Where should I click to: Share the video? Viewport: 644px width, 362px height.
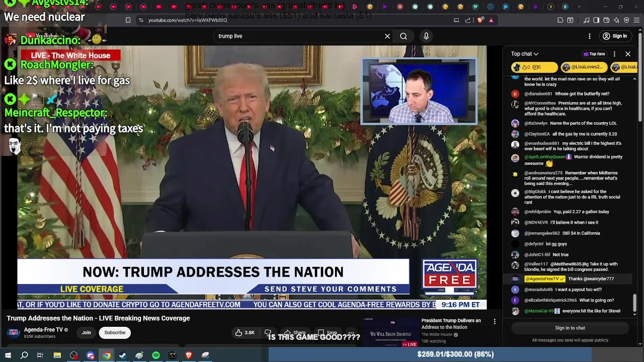pyautogui.click(x=294, y=332)
